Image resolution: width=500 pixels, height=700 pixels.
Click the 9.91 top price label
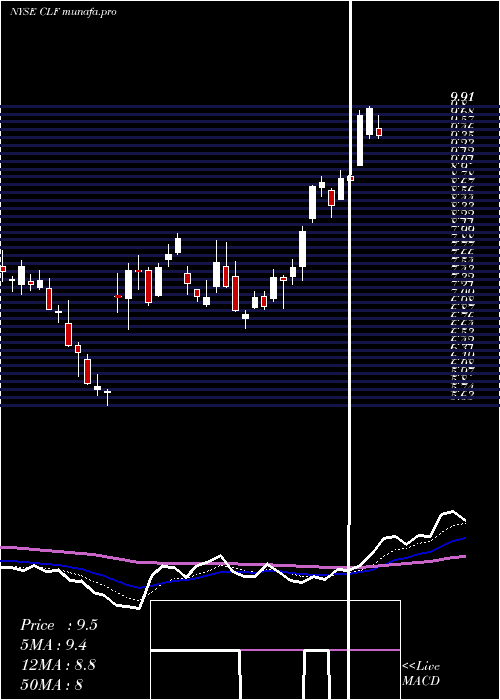tap(462, 97)
